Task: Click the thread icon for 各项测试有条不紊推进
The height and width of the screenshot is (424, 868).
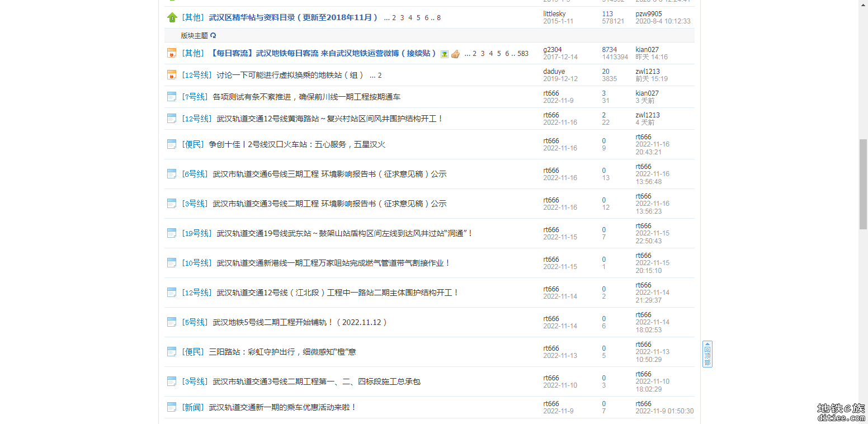Action: click(172, 97)
